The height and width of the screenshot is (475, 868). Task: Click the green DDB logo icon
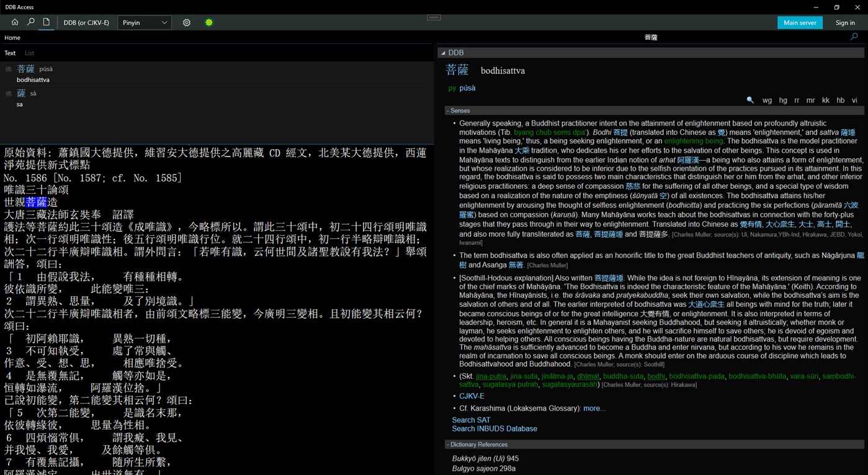pyautogui.click(x=209, y=22)
